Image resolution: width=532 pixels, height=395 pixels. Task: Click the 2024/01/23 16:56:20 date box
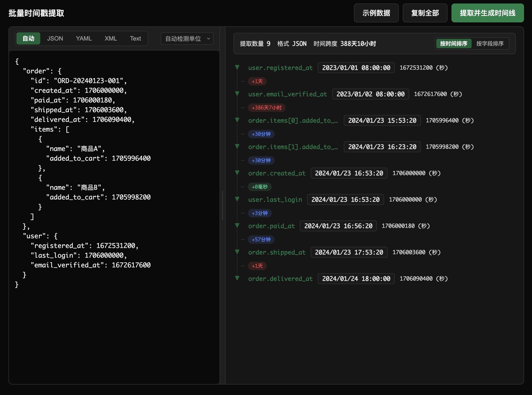(338, 226)
